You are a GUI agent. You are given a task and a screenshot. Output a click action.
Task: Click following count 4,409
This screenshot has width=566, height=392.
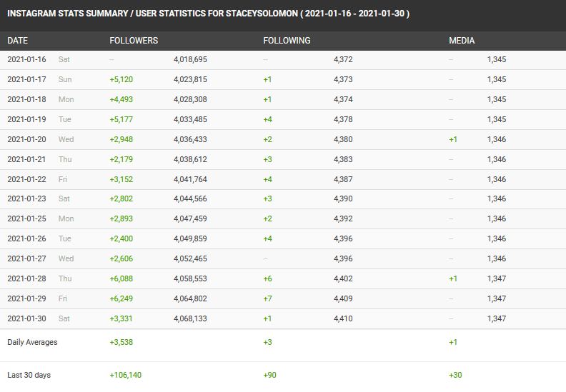tap(343, 298)
